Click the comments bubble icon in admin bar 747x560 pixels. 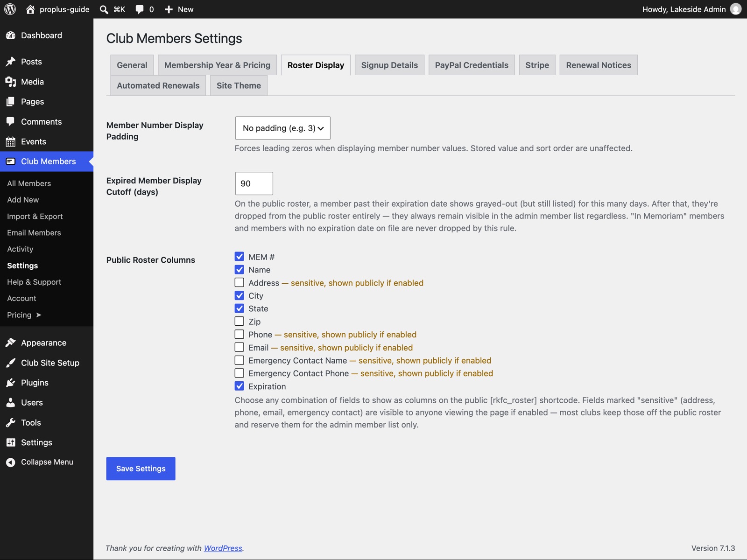click(x=140, y=9)
